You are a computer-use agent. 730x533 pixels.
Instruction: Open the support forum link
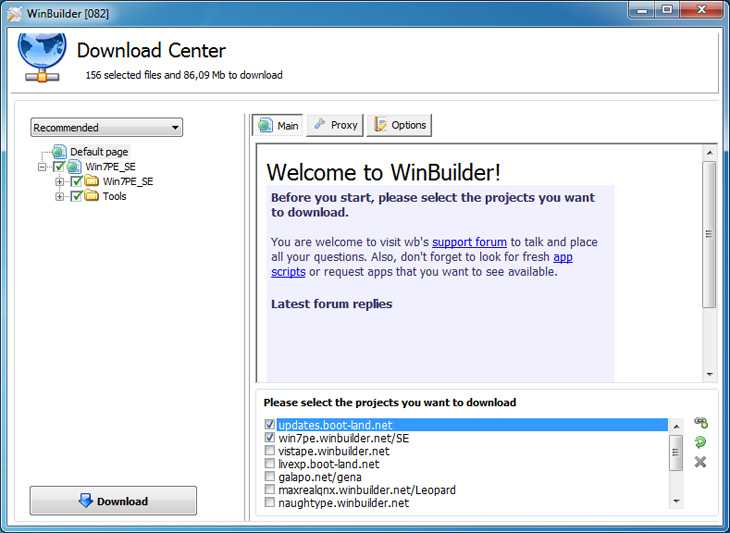(x=469, y=242)
